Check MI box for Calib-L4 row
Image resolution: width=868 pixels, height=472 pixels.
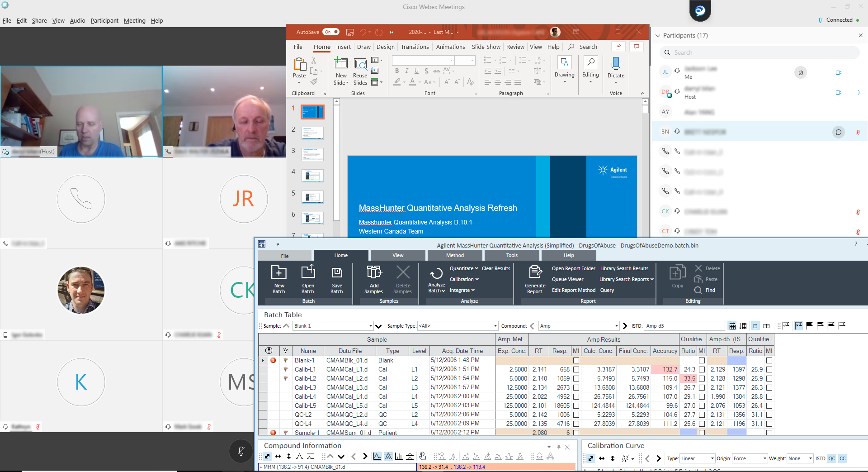click(576, 397)
